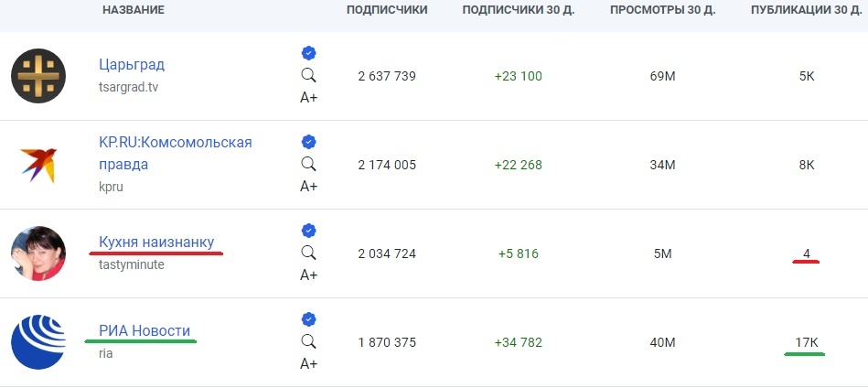868x388 pixels.
Task: Click the magnifier icon in РИА Новости row
Action: [x=308, y=341]
